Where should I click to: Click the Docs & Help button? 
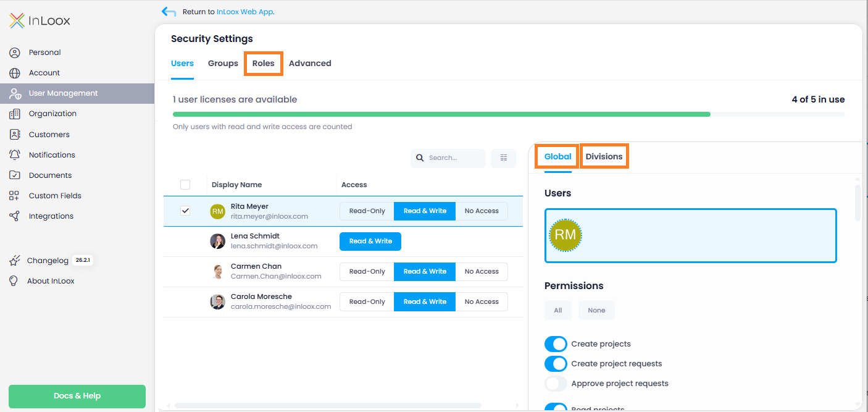pos(77,396)
